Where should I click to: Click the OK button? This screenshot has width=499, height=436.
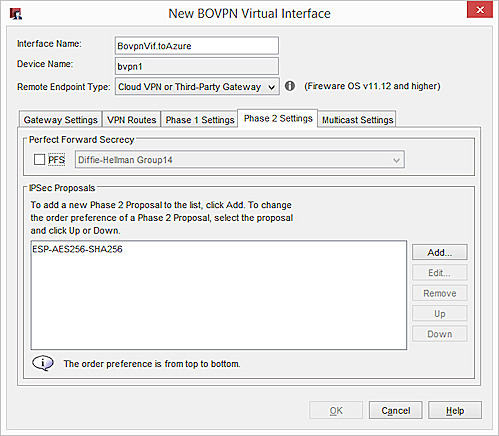[x=336, y=410]
